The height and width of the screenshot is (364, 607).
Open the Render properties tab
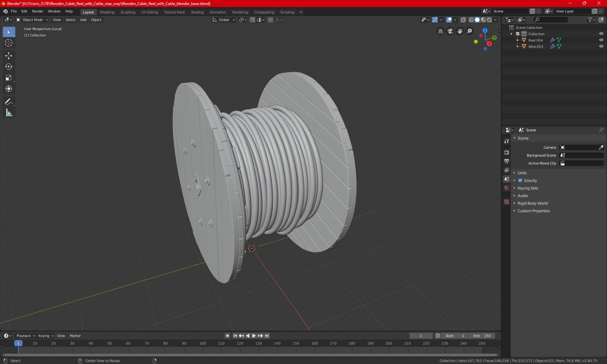click(507, 152)
